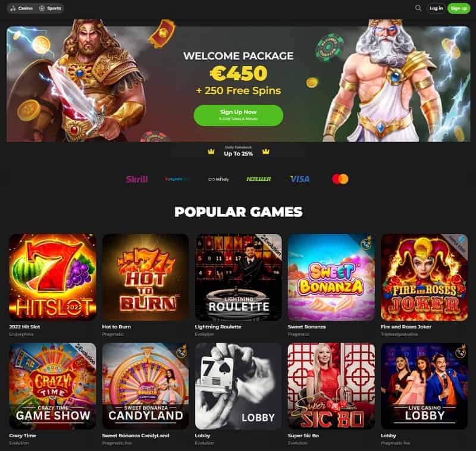Open Fire and Roses Joker thumbnail
The height and width of the screenshot is (451, 476).
point(424,277)
